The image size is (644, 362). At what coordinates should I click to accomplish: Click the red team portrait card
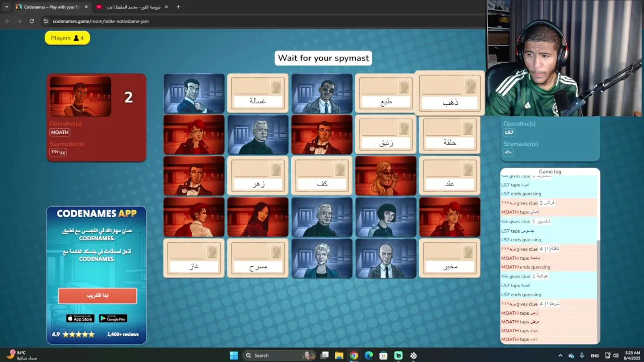[x=80, y=97]
